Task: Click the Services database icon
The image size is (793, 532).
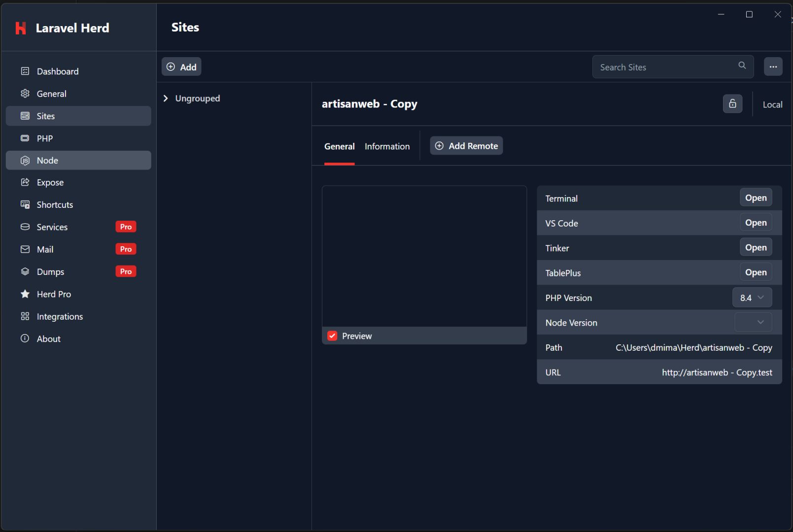Action: 25,227
